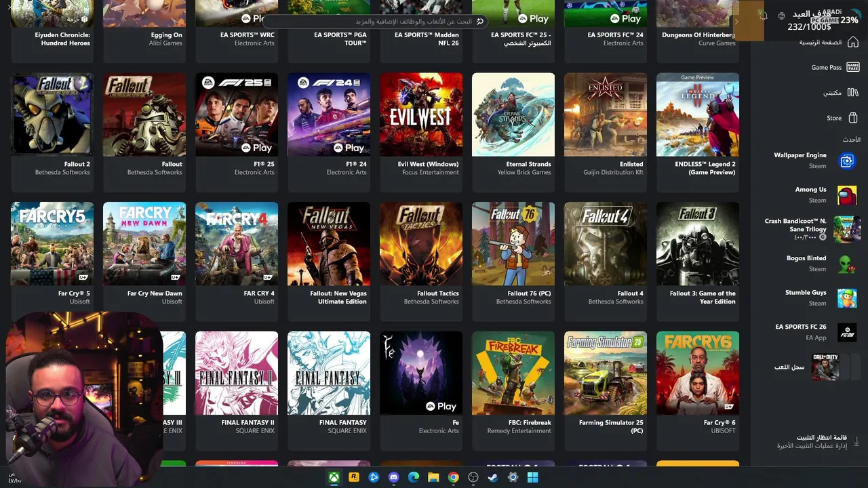Screen dimensions: 868x488
Task: Open the Evil West cover art
Action: [421, 115]
